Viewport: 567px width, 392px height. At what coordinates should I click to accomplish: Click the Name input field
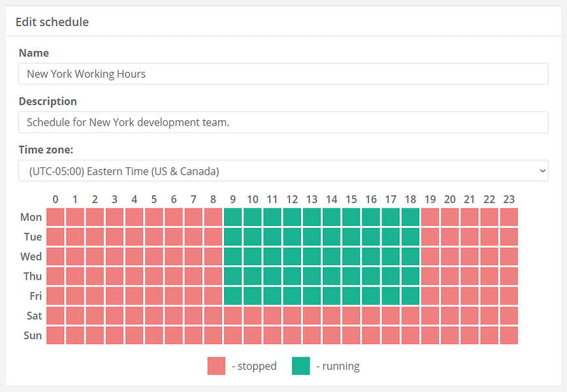click(x=283, y=74)
